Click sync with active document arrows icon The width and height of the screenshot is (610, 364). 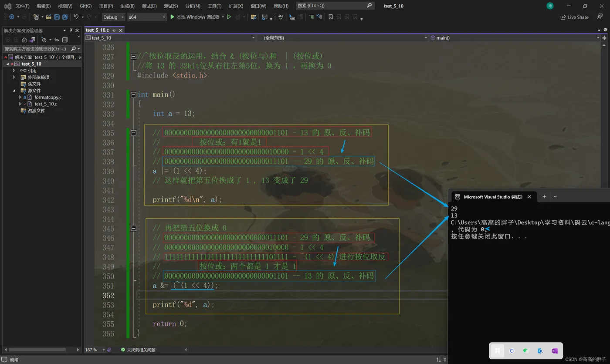(x=57, y=40)
